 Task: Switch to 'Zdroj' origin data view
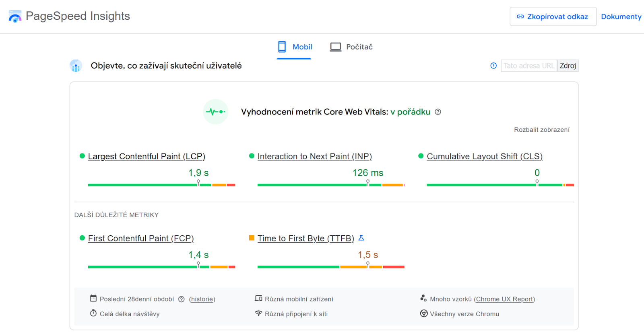568,66
